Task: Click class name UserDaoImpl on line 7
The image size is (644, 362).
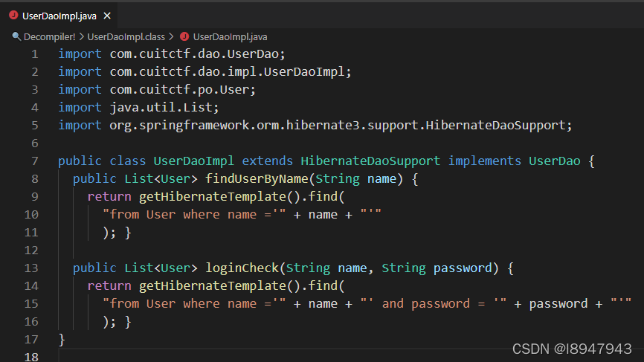Action: pyautogui.click(x=194, y=161)
